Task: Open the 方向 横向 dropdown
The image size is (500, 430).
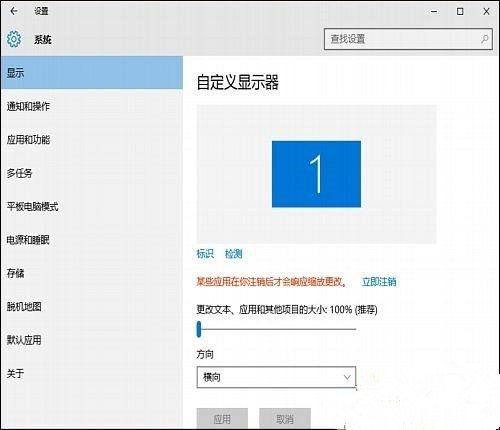Action: tap(276, 377)
